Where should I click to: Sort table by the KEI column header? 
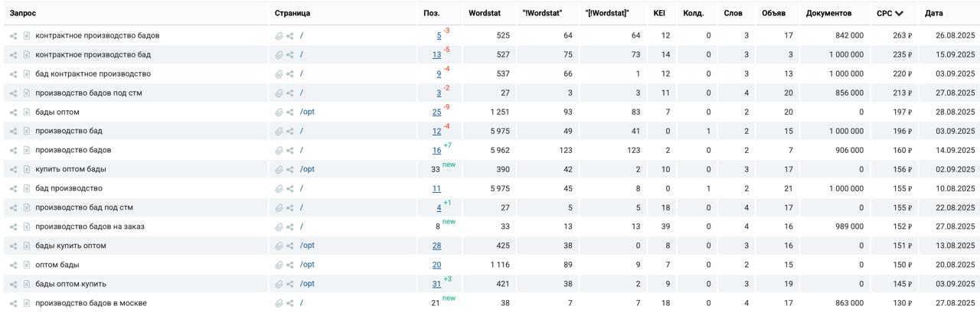(x=658, y=14)
